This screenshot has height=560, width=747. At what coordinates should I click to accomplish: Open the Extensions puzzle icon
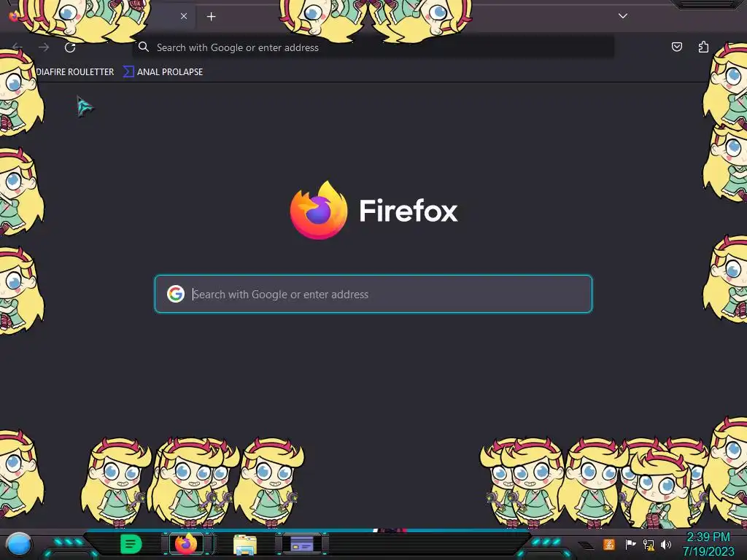pos(703,47)
